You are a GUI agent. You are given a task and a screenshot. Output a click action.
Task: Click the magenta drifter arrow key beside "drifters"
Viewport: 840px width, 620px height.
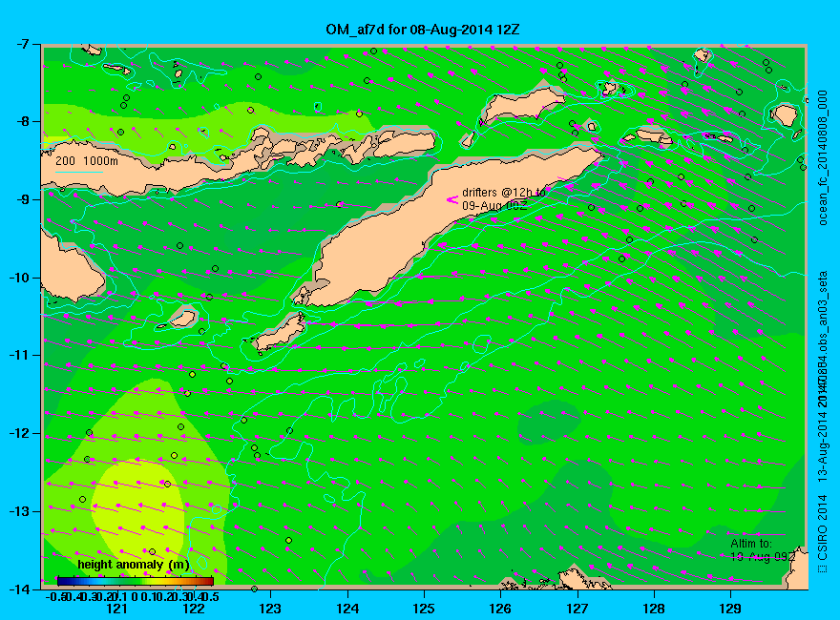click(452, 199)
